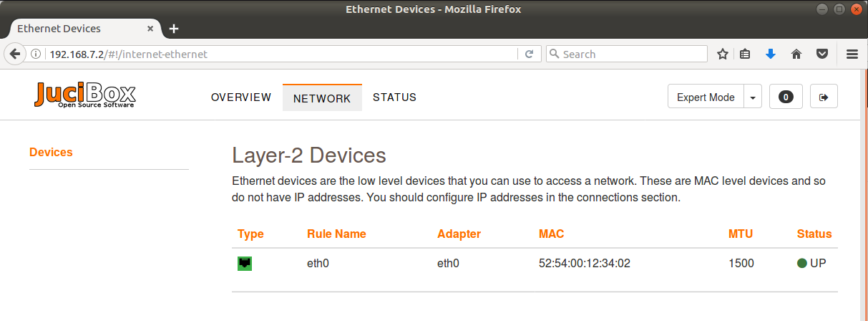868x321 pixels.
Task: Go to Firefox home page icon
Action: pyautogui.click(x=796, y=54)
